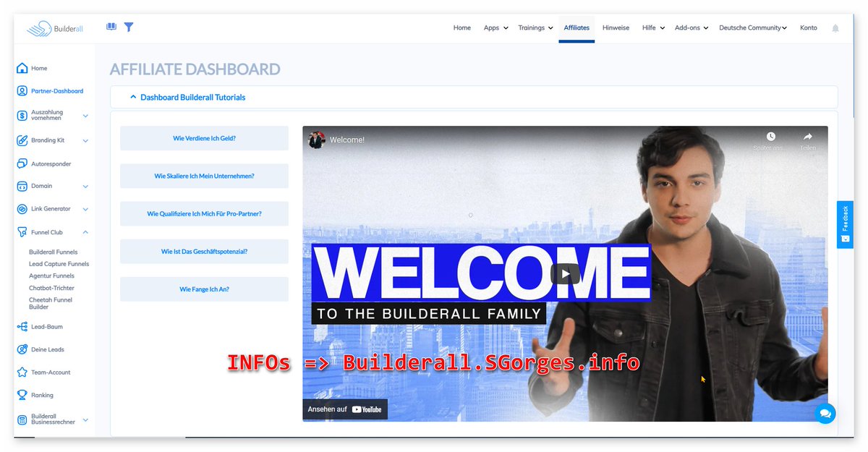Screen dimensions: 868x452
Task: Open the Hilfe dropdown menu
Action: (653, 28)
